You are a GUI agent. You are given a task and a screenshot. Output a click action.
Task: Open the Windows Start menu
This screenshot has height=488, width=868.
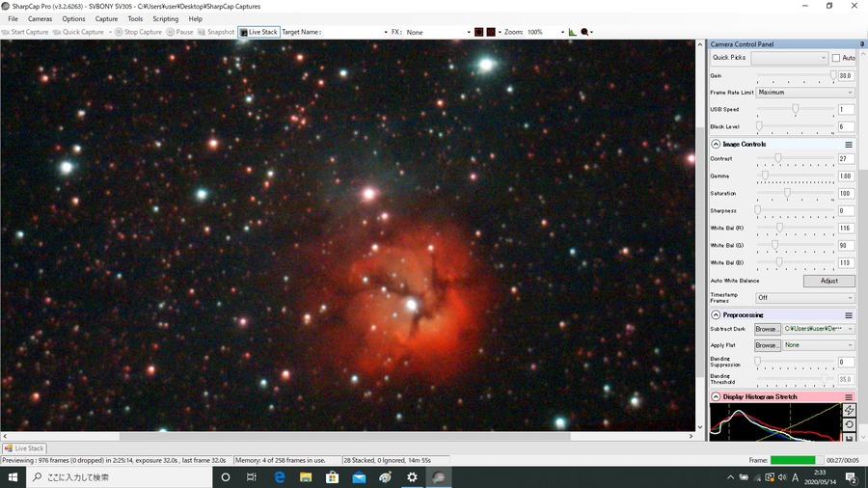[14, 477]
